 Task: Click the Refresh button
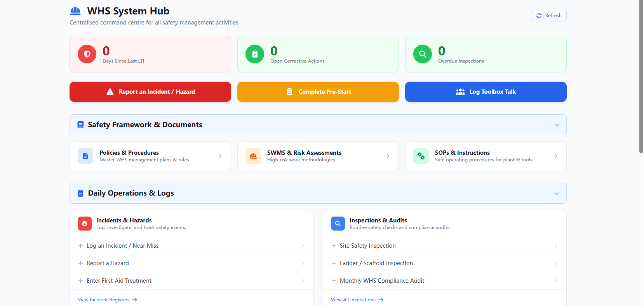[x=549, y=16]
